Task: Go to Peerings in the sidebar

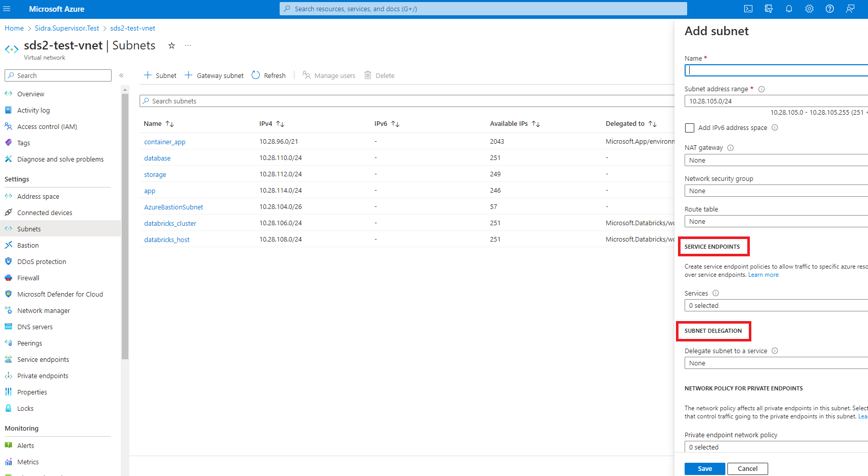Action: click(30, 343)
